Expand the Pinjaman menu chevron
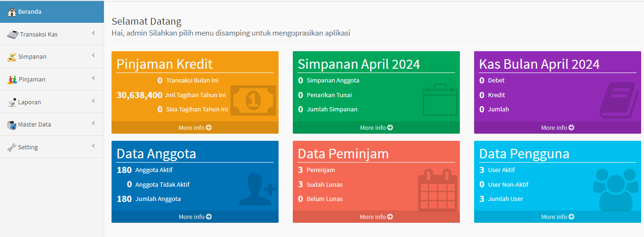Image resolution: width=644 pixels, height=237 pixels. tap(93, 78)
